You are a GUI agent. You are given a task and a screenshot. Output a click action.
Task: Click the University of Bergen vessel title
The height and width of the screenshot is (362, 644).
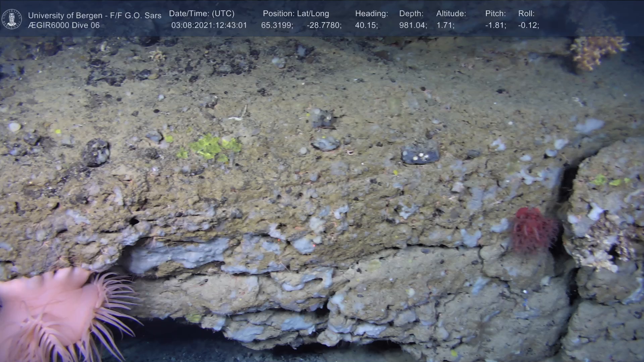click(95, 15)
